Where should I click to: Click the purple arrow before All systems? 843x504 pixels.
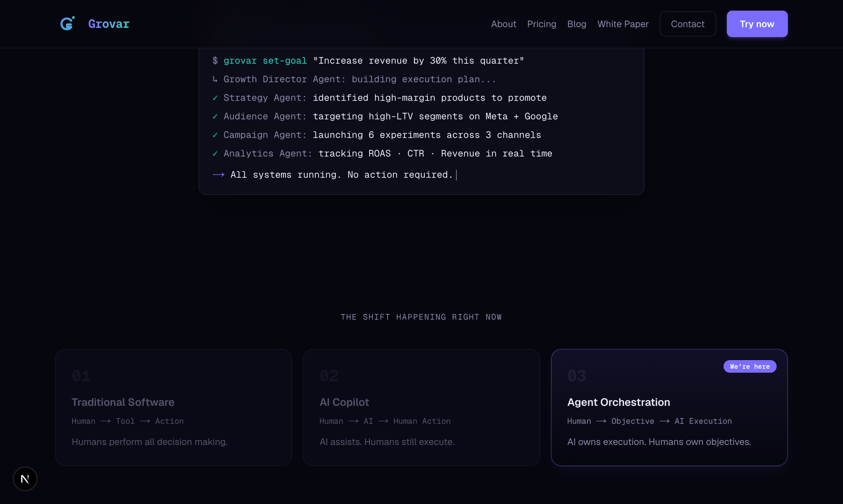[218, 174]
